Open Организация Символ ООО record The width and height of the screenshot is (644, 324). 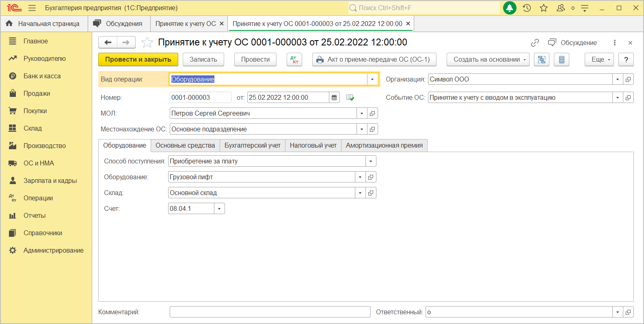tap(628, 79)
